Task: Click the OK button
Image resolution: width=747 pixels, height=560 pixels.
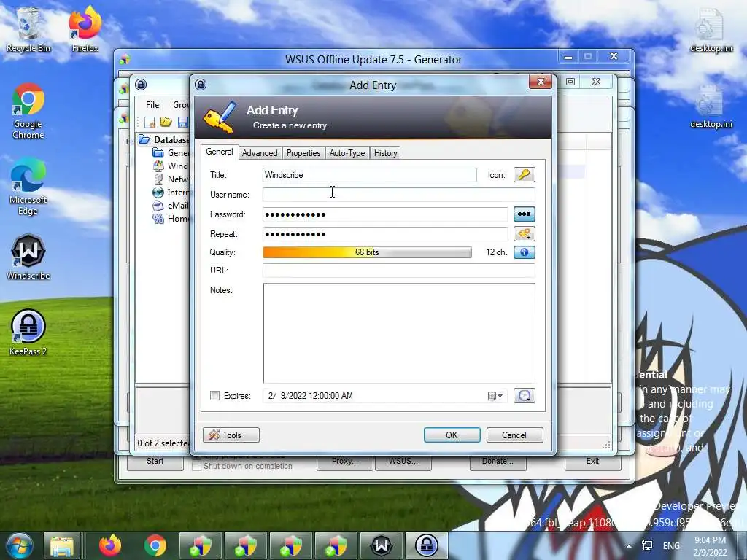Action: click(452, 435)
